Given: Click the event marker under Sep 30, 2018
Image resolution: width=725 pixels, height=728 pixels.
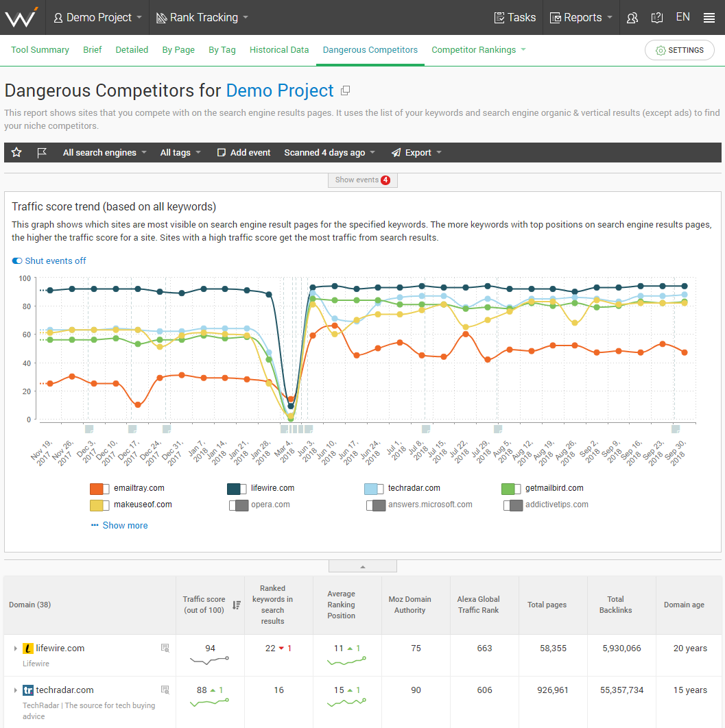Looking at the screenshot, I should (676, 428).
